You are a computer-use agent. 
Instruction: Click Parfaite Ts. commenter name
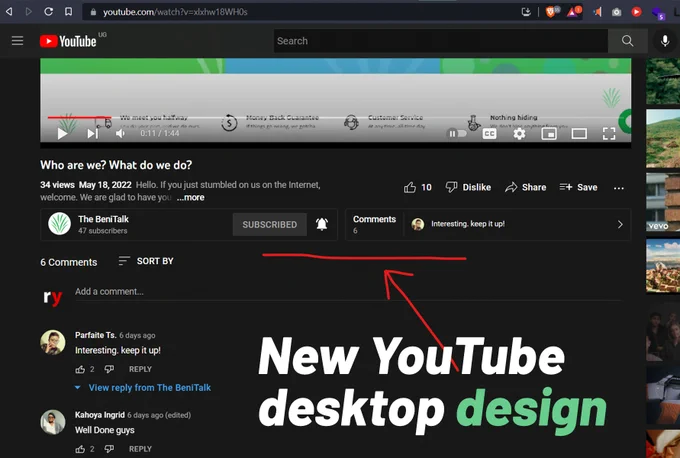(x=95, y=335)
